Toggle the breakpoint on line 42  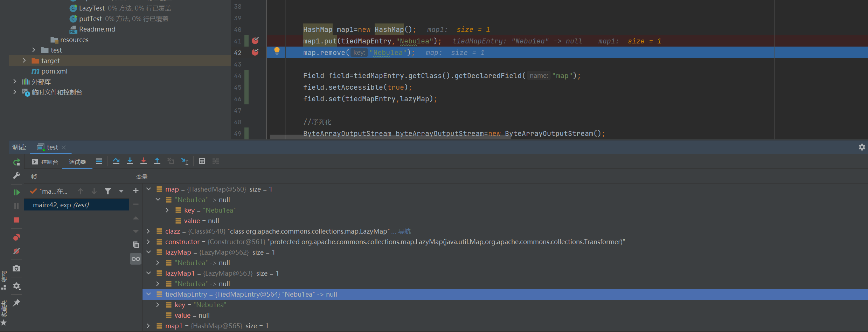point(255,53)
